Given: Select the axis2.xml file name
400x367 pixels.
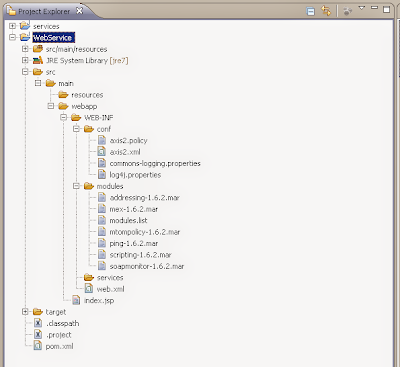Looking at the screenshot, I should pos(125,152).
